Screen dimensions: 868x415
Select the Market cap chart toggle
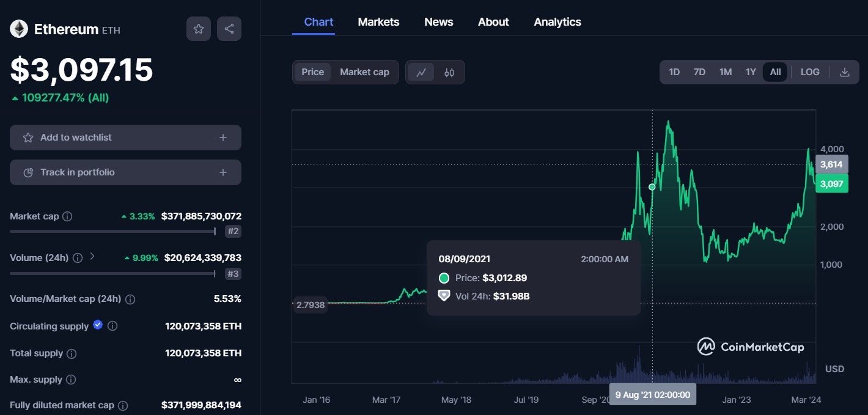pyautogui.click(x=364, y=72)
